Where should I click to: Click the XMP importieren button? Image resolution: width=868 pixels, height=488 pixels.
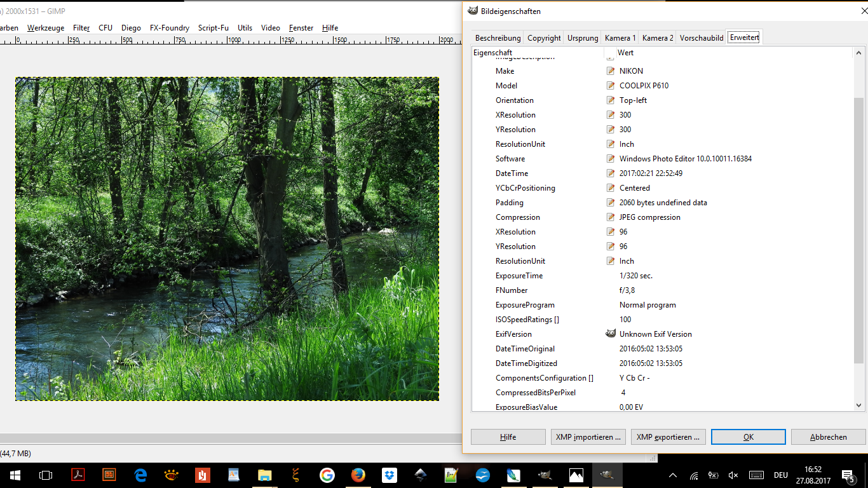[588, 437]
